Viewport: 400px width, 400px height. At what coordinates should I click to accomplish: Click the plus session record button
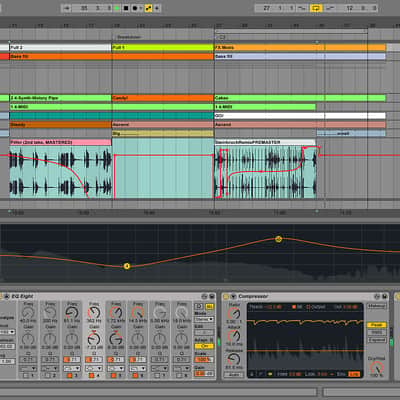point(157,8)
